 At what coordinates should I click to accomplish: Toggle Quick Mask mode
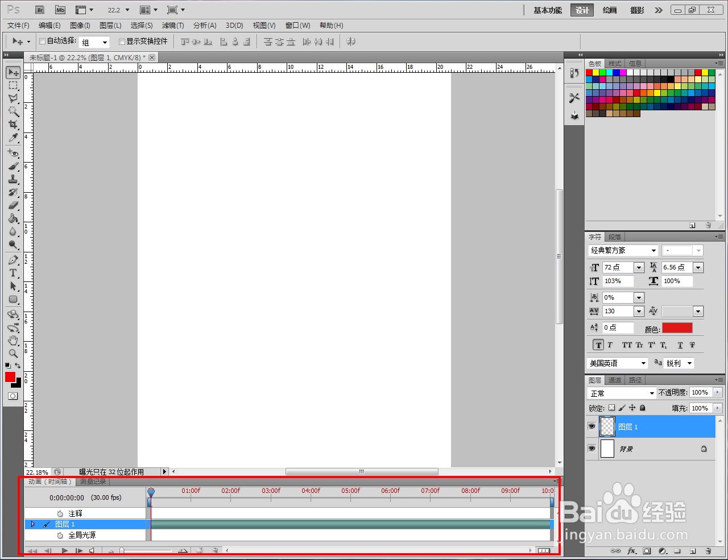13,396
